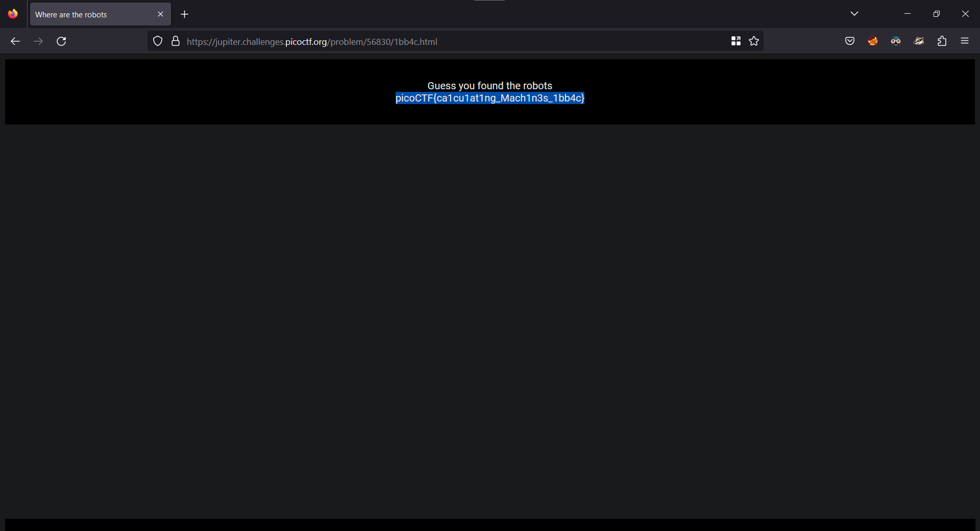This screenshot has width=980, height=531.
Task: Open the Firefox application menu
Action: (x=965, y=41)
